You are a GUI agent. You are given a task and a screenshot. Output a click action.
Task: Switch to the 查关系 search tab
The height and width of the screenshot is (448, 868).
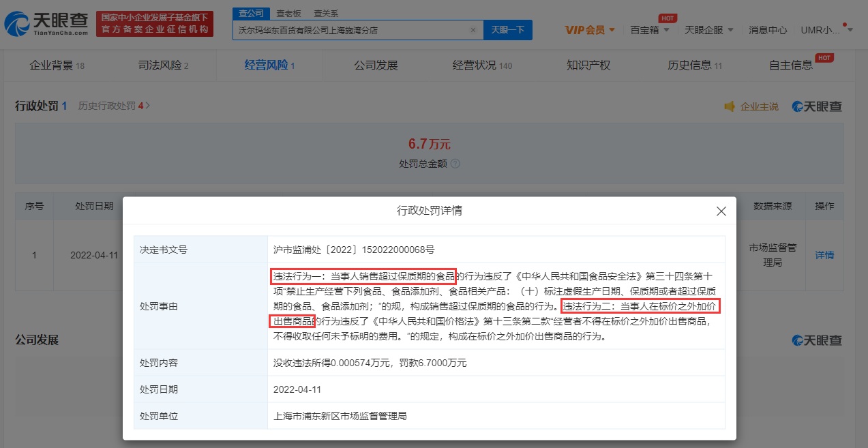[325, 13]
